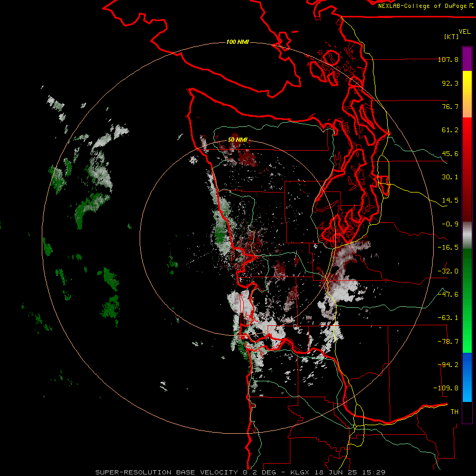Click the 45.6 velocity scale value
The image size is (476, 476).
(450, 153)
